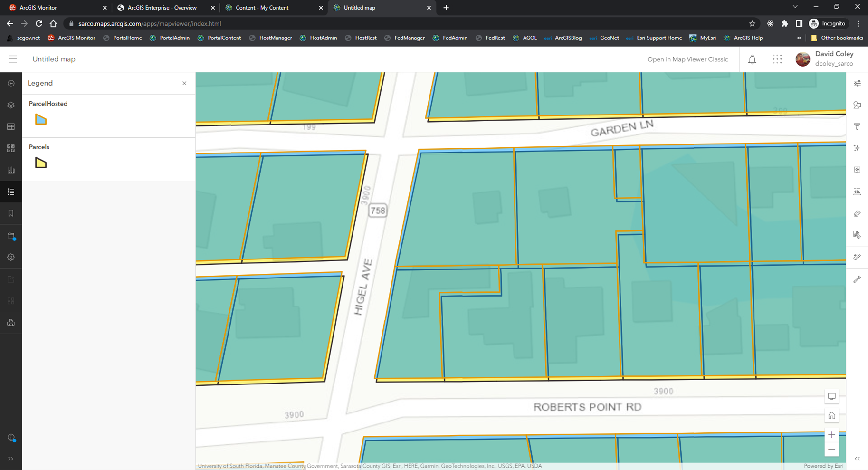Switch to the Content - My Content tab
The image size is (868, 470).
pos(262,8)
